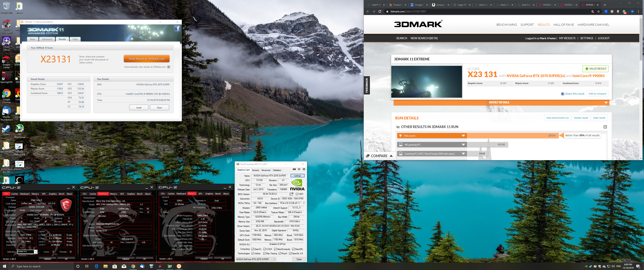Viewport: 644px width, 270px height.
Task: Toggle the PhysX checkbox in GPU-Z
Action: [x=280, y=253]
